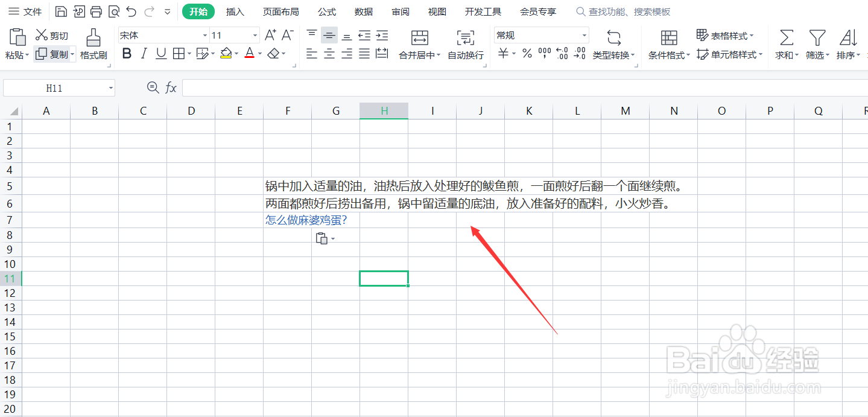Align text left in cell

[312, 54]
